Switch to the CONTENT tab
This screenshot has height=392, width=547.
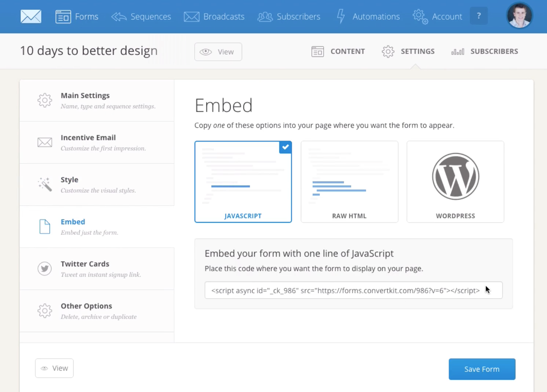[338, 52]
